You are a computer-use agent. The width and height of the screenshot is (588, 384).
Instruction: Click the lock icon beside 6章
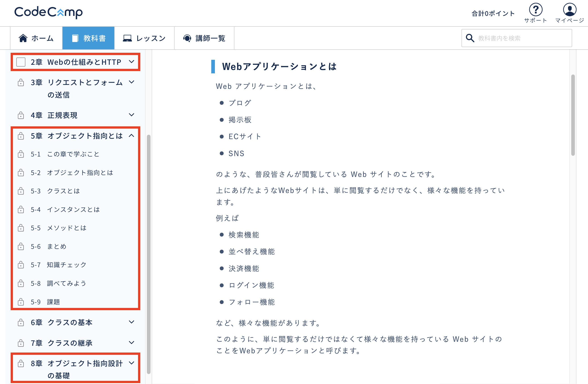21,322
